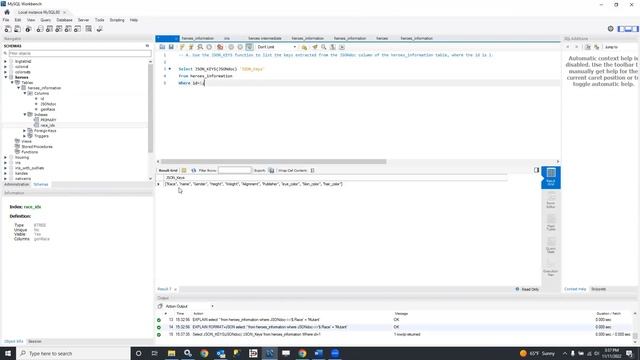Execute current statement lightning cursor icon
The width and height of the screenshot is (640, 360).
pyautogui.click(x=191, y=47)
